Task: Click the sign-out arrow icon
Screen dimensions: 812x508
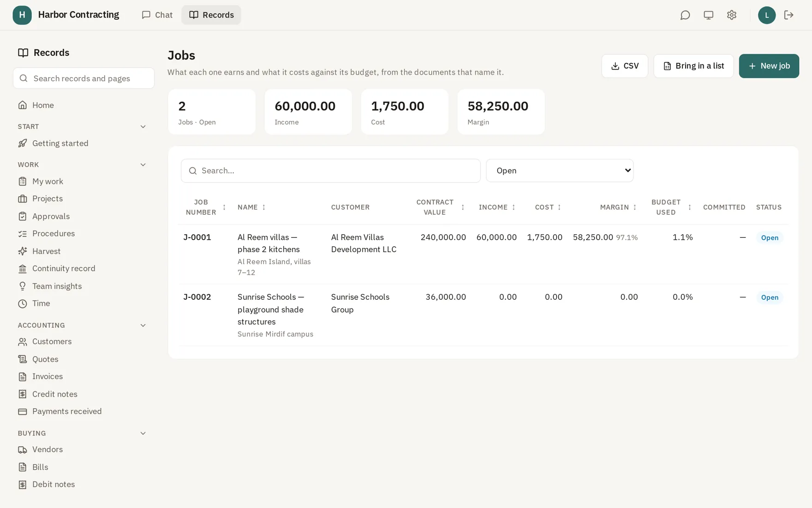Action: point(788,15)
